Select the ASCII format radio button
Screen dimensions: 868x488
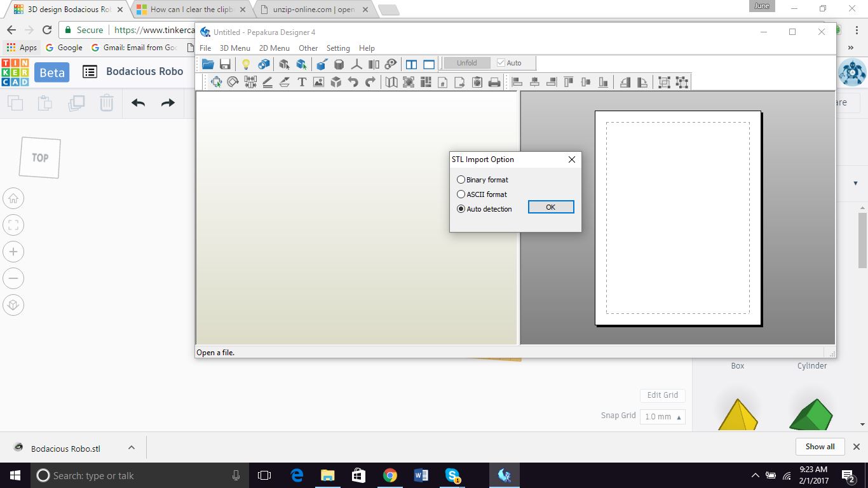[x=461, y=194]
